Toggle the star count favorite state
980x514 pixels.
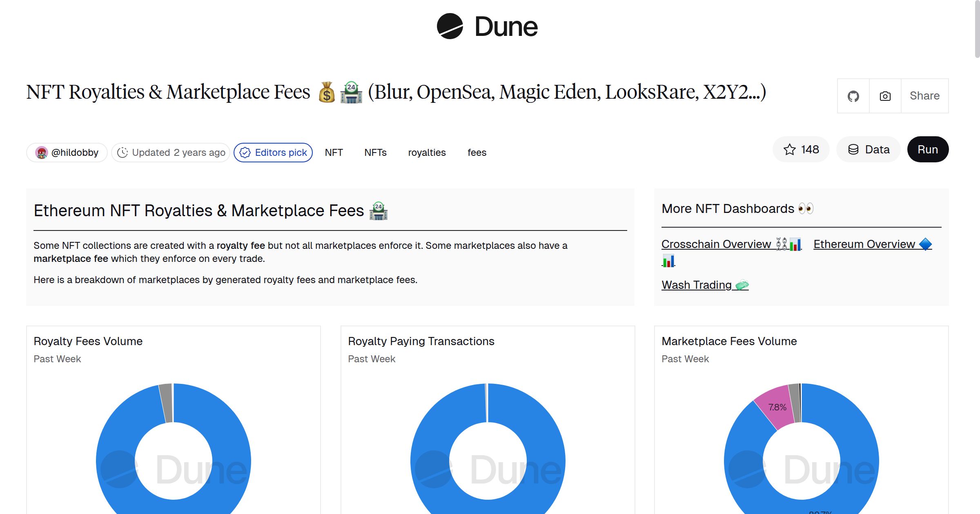[801, 149]
